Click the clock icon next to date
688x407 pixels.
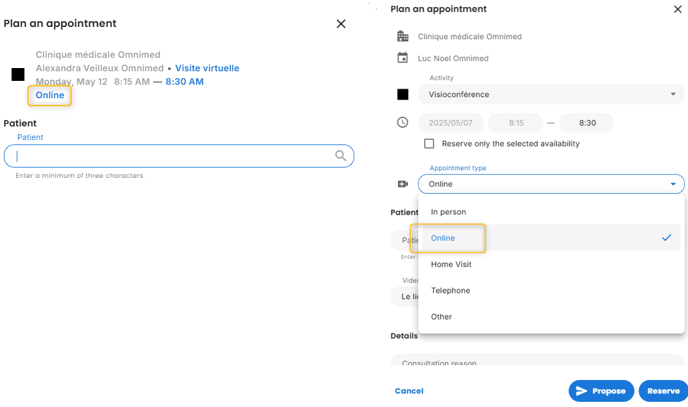coord(403,123)
